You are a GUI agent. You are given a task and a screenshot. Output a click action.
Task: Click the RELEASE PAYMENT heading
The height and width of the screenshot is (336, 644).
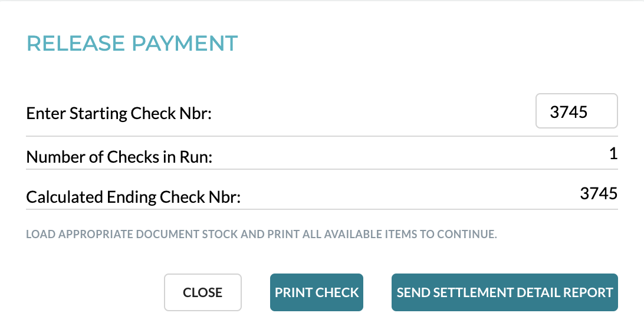tap(132, 44)
